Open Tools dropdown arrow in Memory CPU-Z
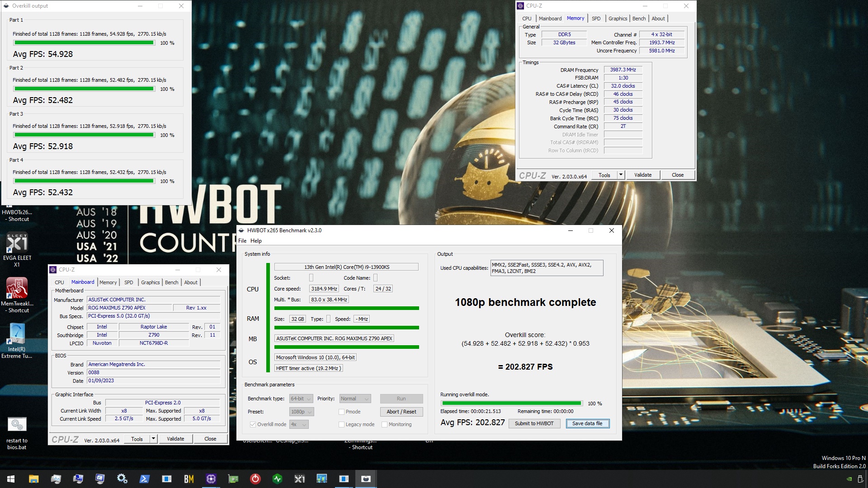868x488 pixels. [621, 175]
